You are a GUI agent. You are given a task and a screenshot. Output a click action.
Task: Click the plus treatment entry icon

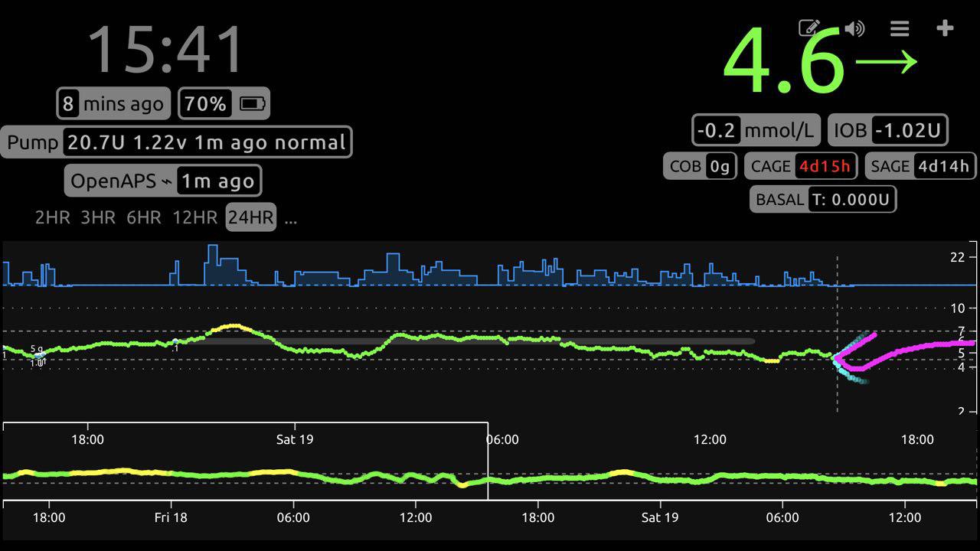pos(945,28)
